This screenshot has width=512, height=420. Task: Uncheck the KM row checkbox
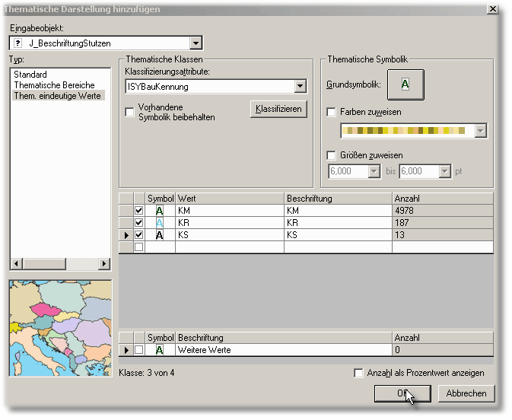pos(138,211)
